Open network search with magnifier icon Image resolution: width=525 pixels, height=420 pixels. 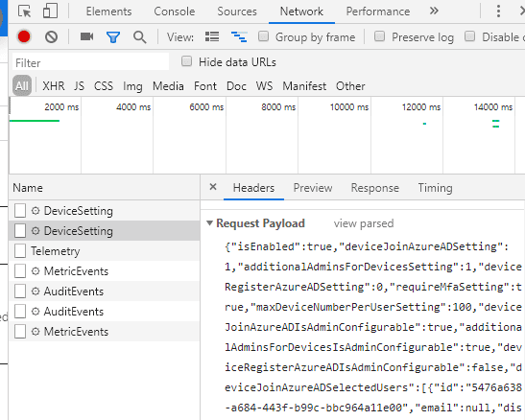139,37
